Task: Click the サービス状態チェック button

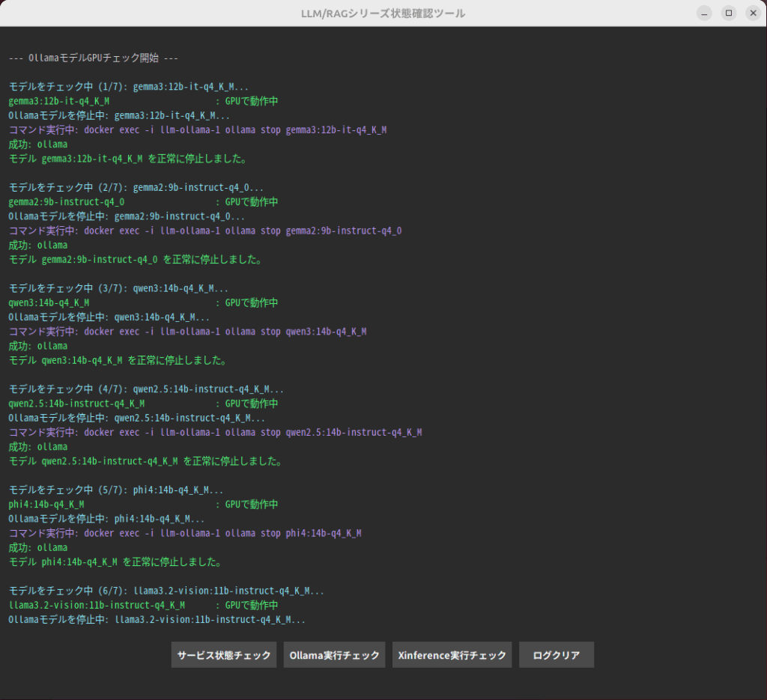Action: point(223,654)
